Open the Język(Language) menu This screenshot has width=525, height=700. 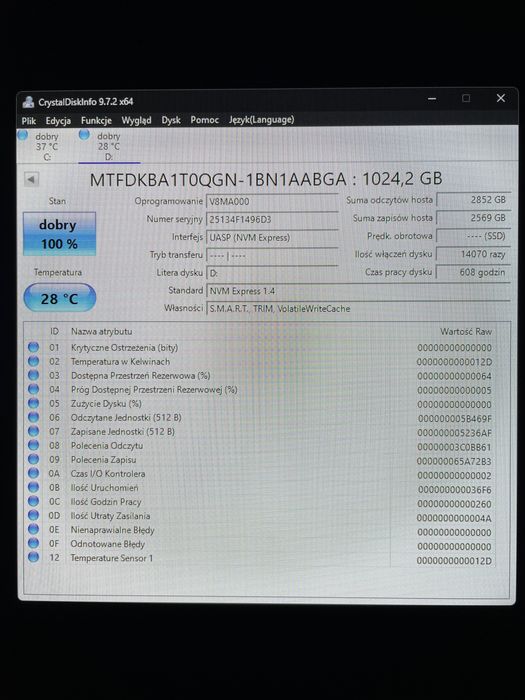[x=261, y=120]
